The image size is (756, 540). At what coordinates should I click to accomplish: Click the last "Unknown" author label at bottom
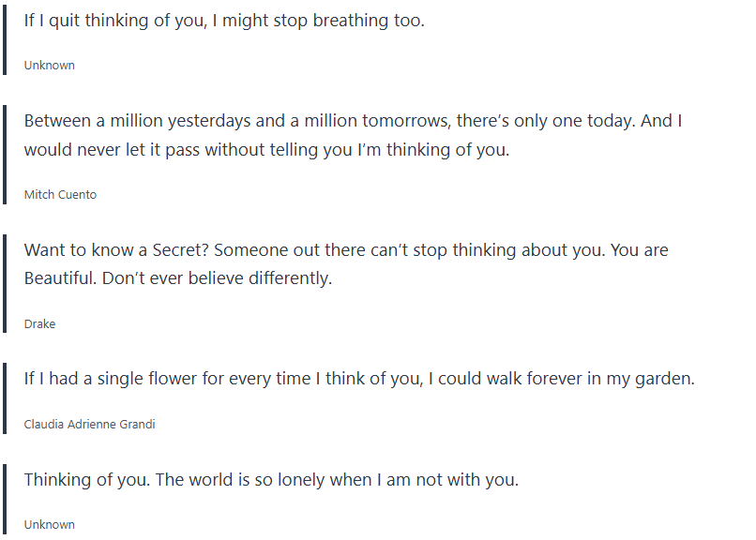(49, 525)
